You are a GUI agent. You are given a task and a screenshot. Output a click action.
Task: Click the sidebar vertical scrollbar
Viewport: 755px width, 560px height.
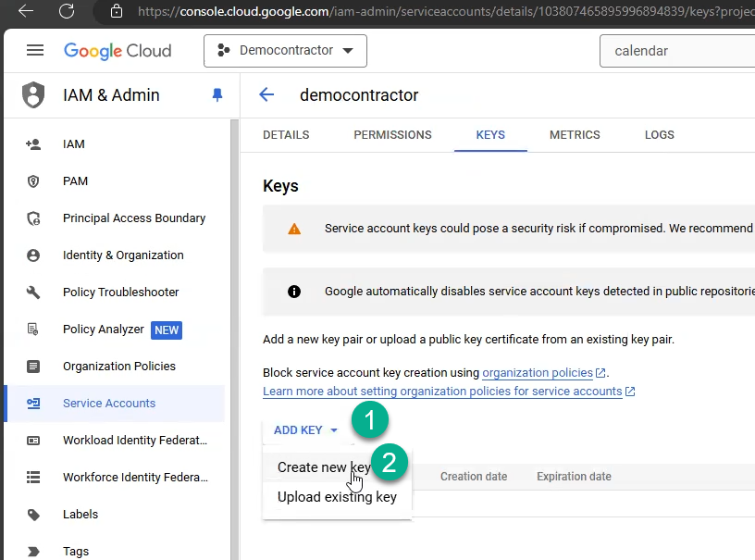234,340
